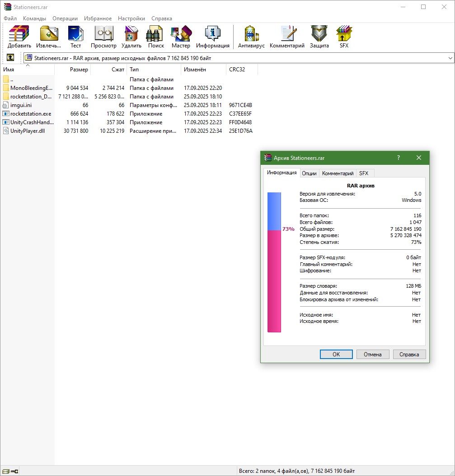Run the Тест archive test icon
The image size is (455, 476).
[x=75, y=33]
